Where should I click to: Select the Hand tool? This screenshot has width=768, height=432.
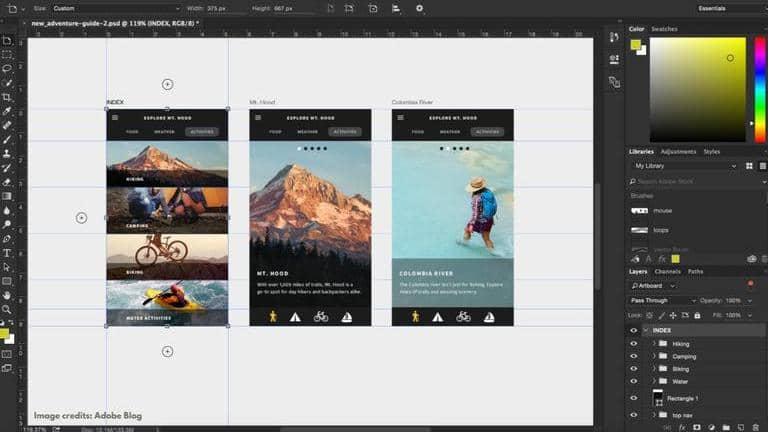pos(7,295)
